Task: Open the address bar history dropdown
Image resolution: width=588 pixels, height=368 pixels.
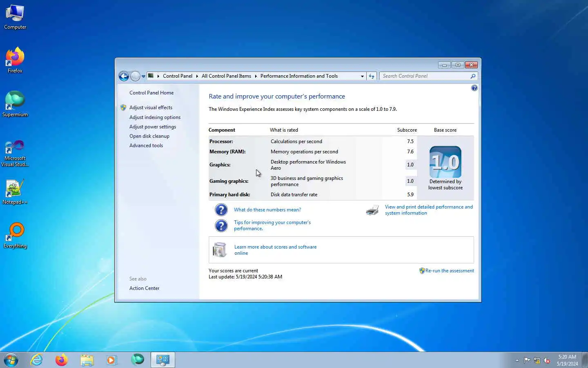Action: [x=362, y=76]
